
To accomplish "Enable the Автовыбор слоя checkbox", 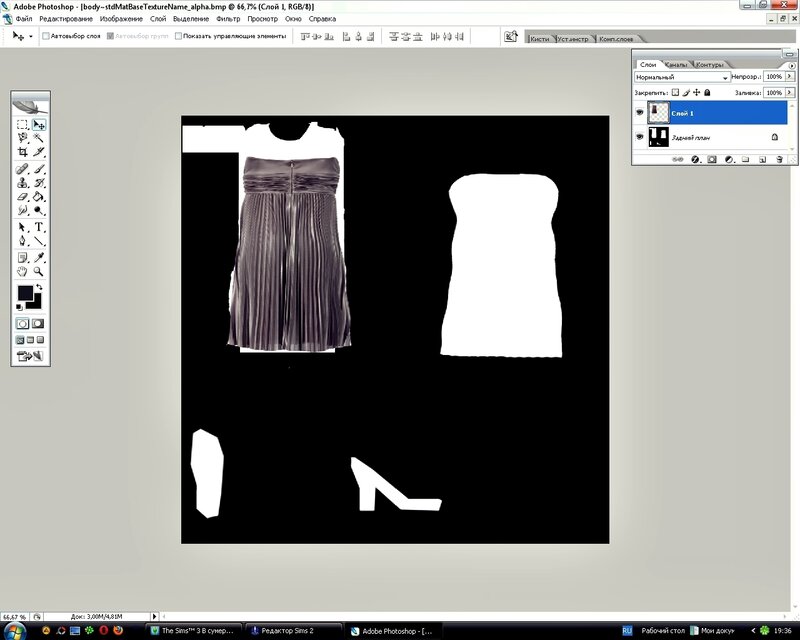I will pos(45,36).
